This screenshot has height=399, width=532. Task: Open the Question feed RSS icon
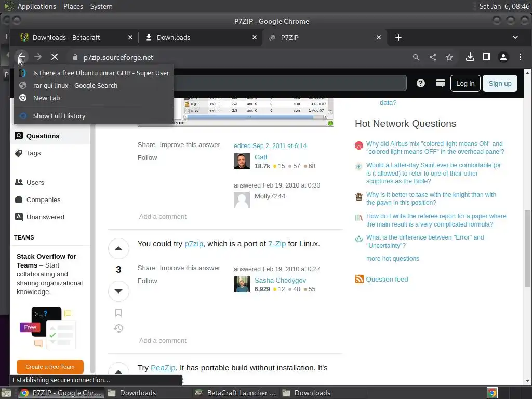[x=360, y=279]
